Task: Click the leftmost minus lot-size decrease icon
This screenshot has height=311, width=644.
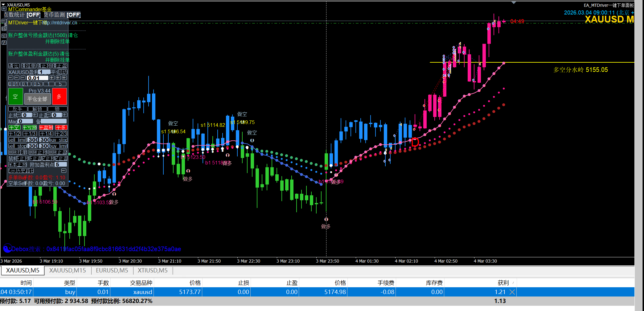Action: [11, 78]
